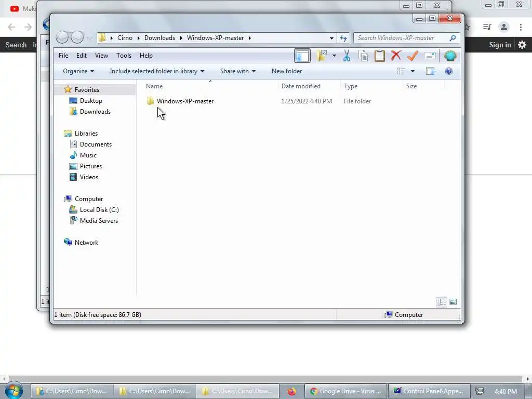The image size is (532, 399).
Task: Click the search magnifier icon
Action: tap(453, 38)
